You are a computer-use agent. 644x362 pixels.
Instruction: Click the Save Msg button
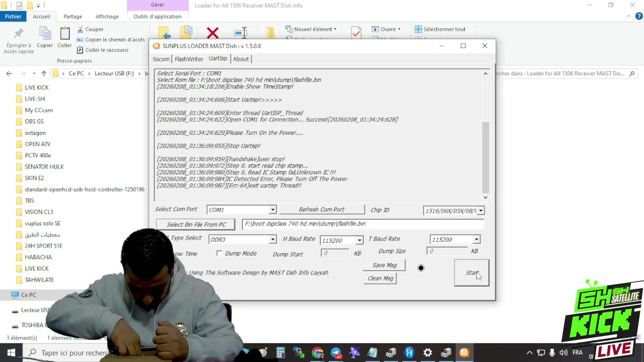(384, 265)
